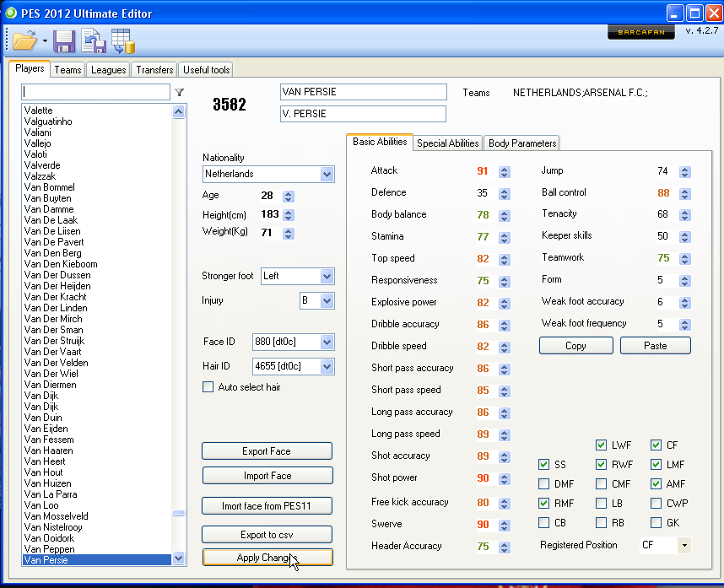724x588 pixels.
Task: Adjust the Weak foot accuracy spinner
Action: [x=684, y=303]
